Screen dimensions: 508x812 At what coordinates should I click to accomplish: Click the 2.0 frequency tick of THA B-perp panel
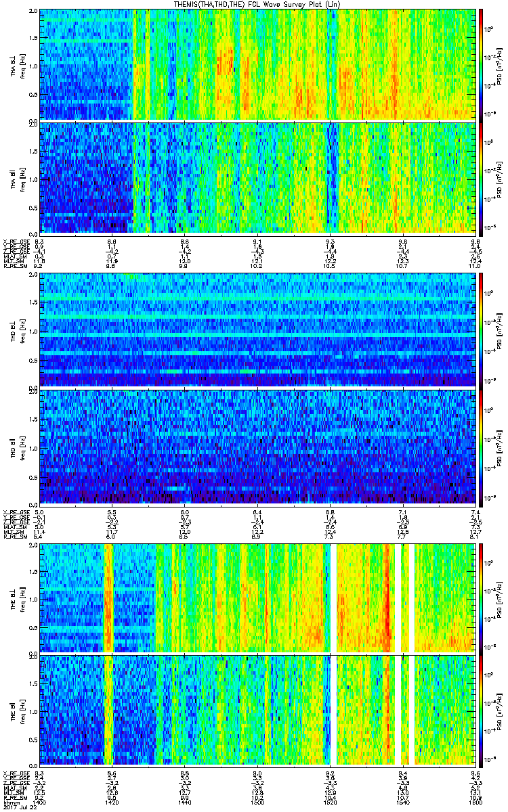(x=34, y=12)
